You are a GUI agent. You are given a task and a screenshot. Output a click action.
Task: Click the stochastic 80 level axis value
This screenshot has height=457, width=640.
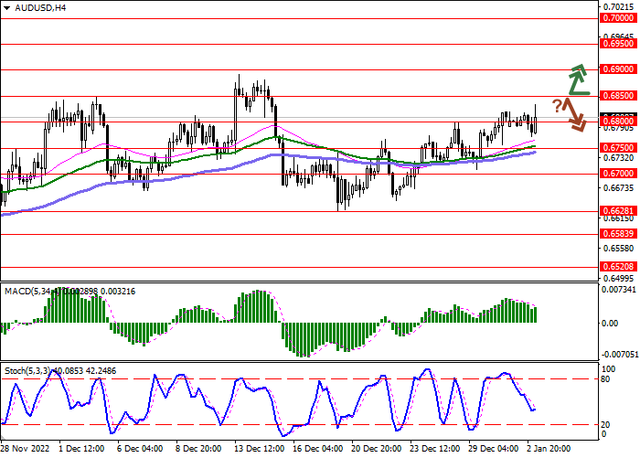pos(606,379)
